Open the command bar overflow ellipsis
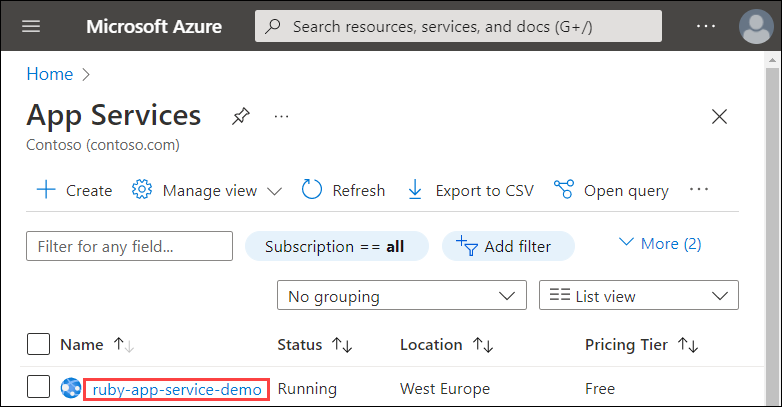The height and width of the screenshot is (407, 782). tap(699, 189)
